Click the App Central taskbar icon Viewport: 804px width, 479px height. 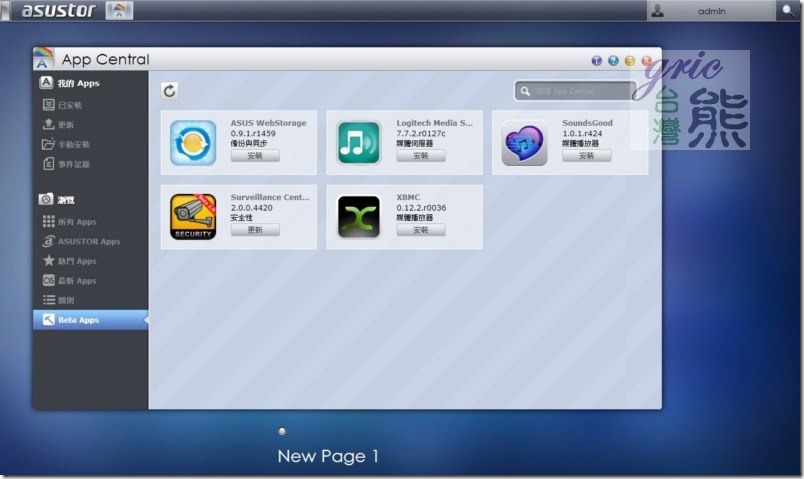pos(119,10)
